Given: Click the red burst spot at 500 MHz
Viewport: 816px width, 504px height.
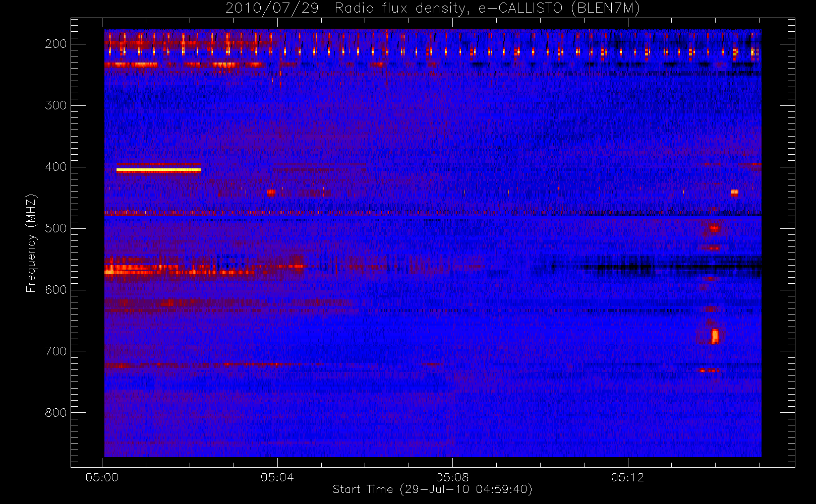Looking at the screenshot, I should [x=714, y=228].
